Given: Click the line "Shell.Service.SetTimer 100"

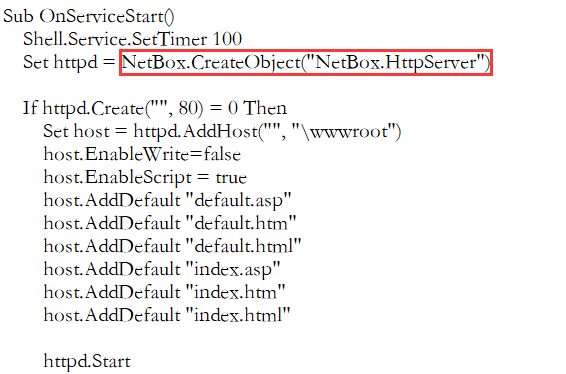Looking at the screenshot, I should [x=132, y=39].
